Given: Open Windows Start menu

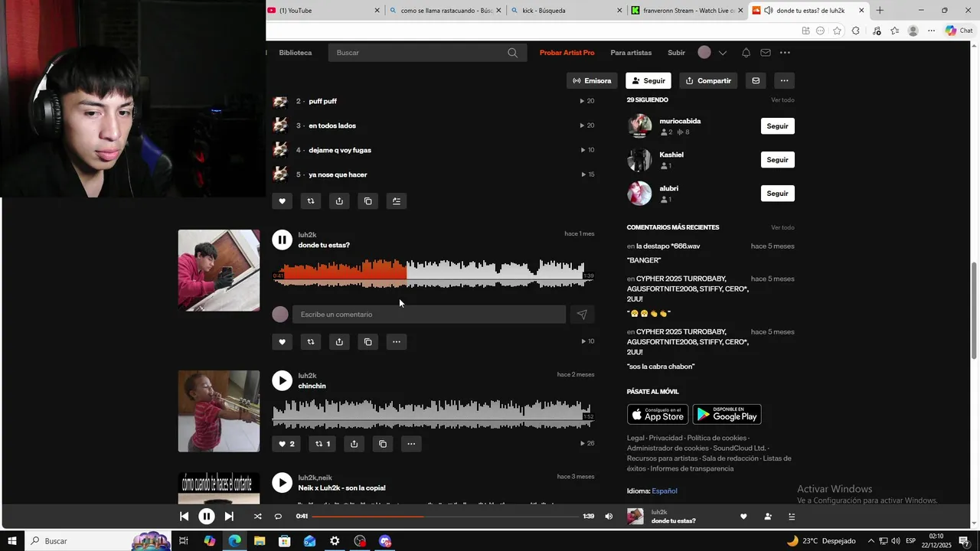Looking at the screenshot, I should tap(12, 541).
